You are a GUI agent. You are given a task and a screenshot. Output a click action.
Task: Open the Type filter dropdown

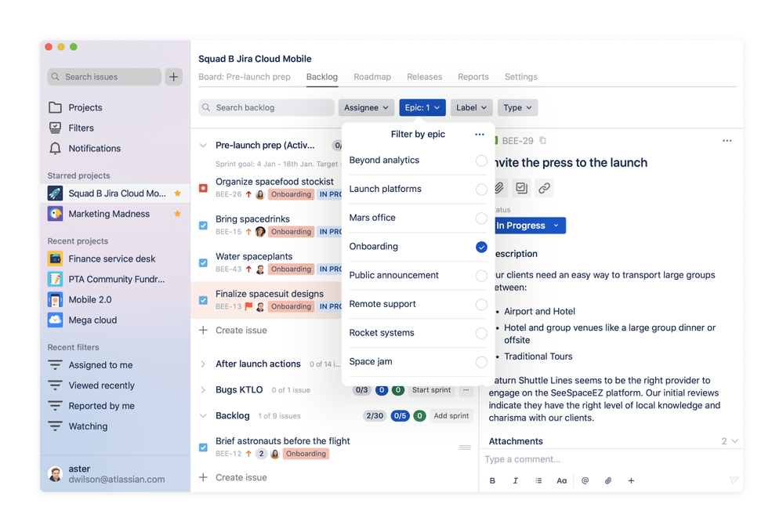click(x=517, y=107)
